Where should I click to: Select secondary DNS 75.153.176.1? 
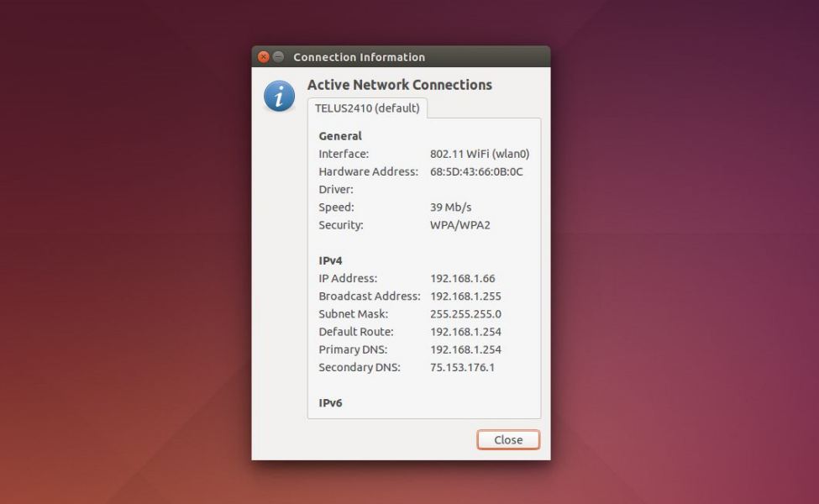click(462, 367)
